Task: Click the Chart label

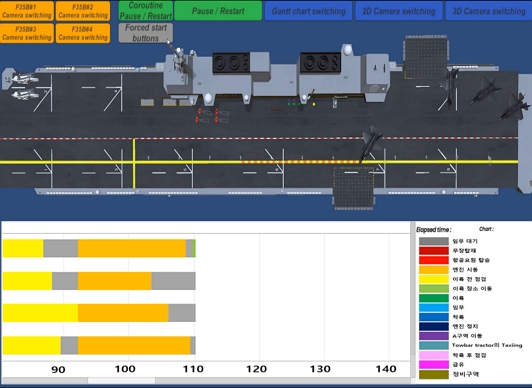Action: pyautogui.click(x=487, y=229)
